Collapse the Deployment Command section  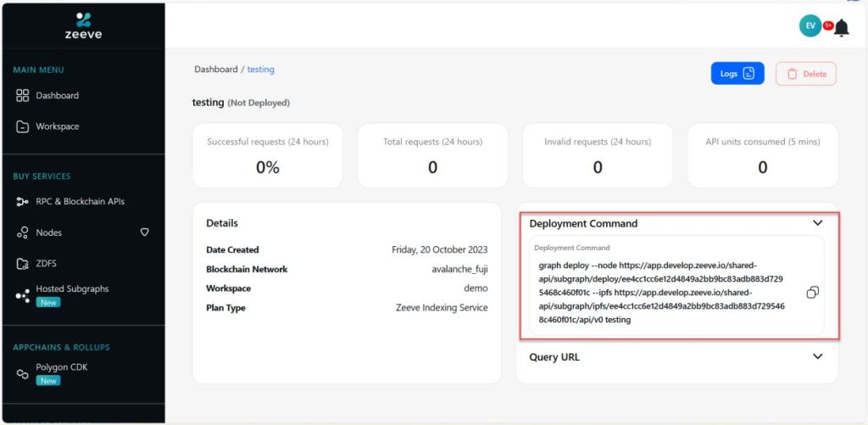[x=818, y=223]
